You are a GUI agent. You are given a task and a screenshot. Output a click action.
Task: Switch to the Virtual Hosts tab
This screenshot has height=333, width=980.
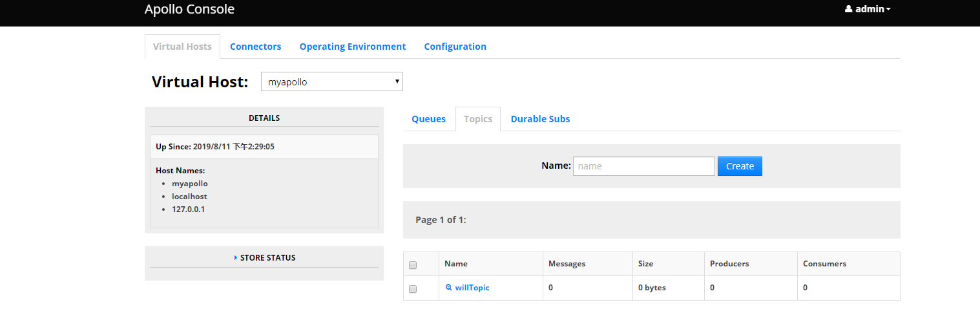[182, 47]
